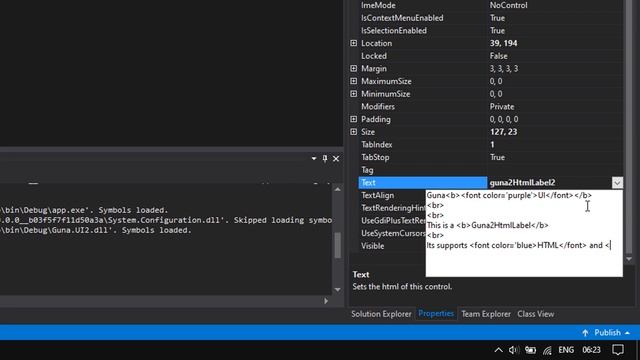Open Output panel window position dropdown
Viewport: 640px width, 360px height.
click(x=314, y=158)
